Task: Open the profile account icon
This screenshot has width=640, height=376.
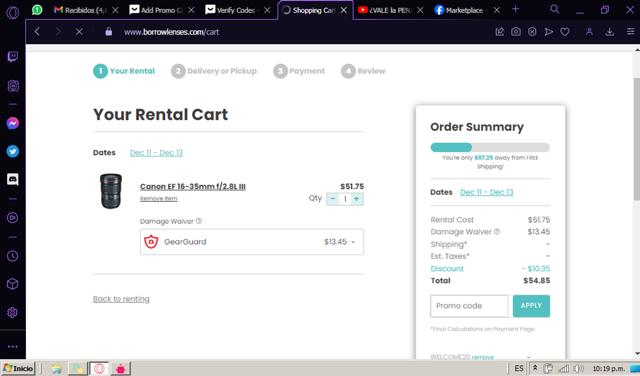Action: pos(589,31)
